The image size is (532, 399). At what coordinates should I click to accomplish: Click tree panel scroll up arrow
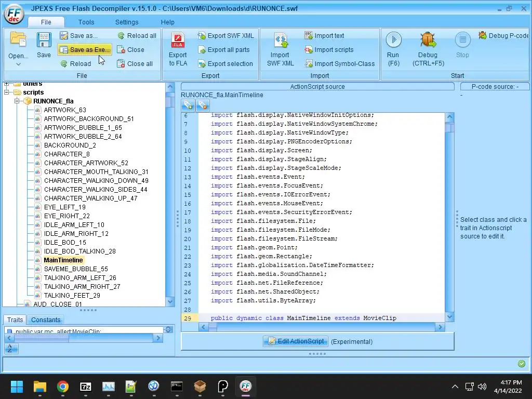point(170,87)
